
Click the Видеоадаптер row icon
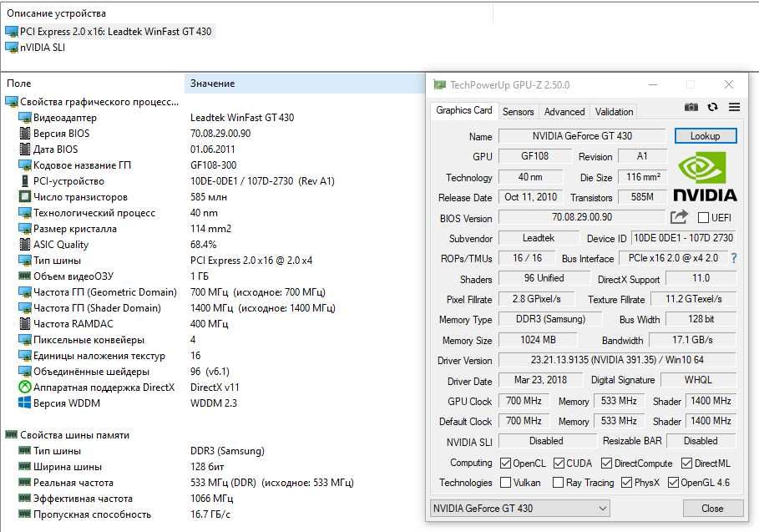(x=25, y=118)
